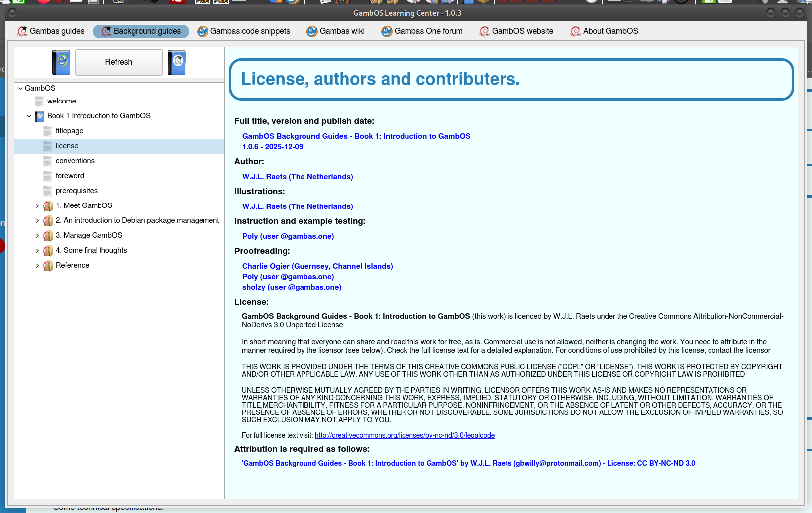The image size is (812, 513).
Task: Click the folder icon beside Reference
Action: [x=48, y=265]
